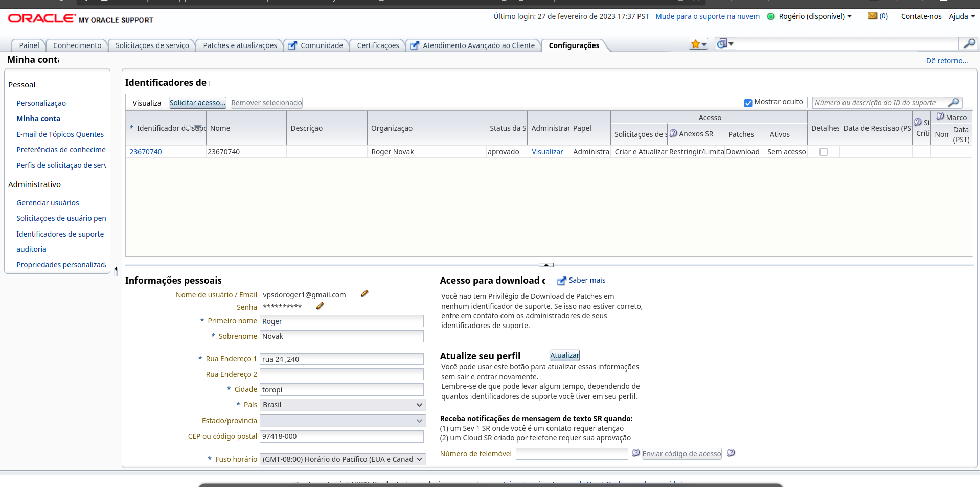
Task: Go to the Certificações tab
Action: (x=378, y=45)
